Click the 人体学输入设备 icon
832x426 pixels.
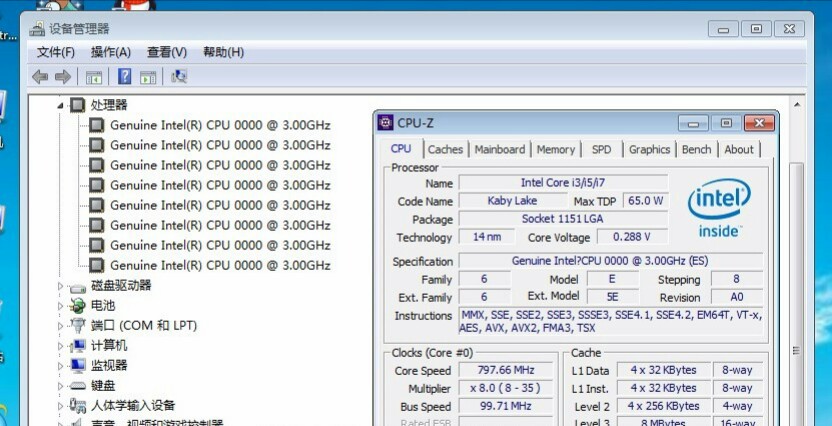coord(77,405)
